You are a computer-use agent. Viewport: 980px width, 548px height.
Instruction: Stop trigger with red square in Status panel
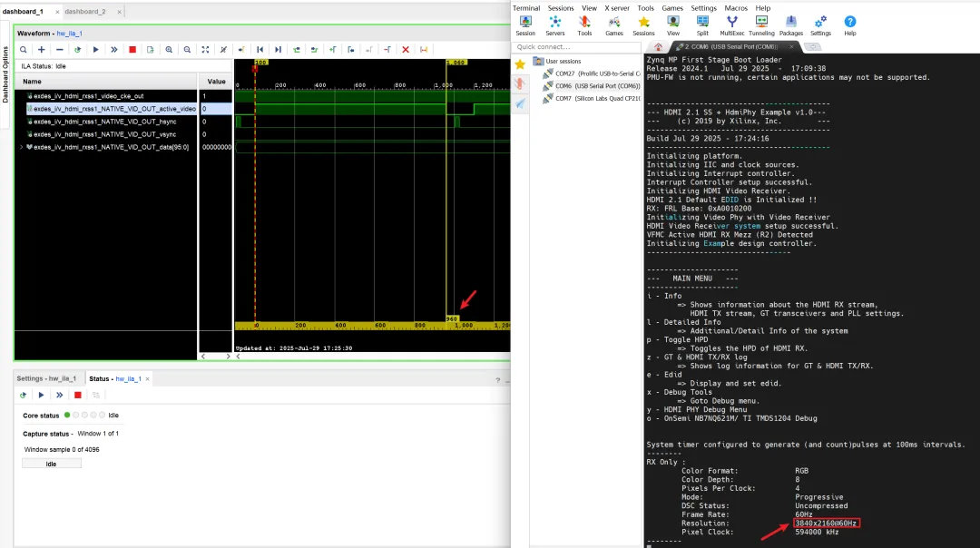click(x=77, y=395)
